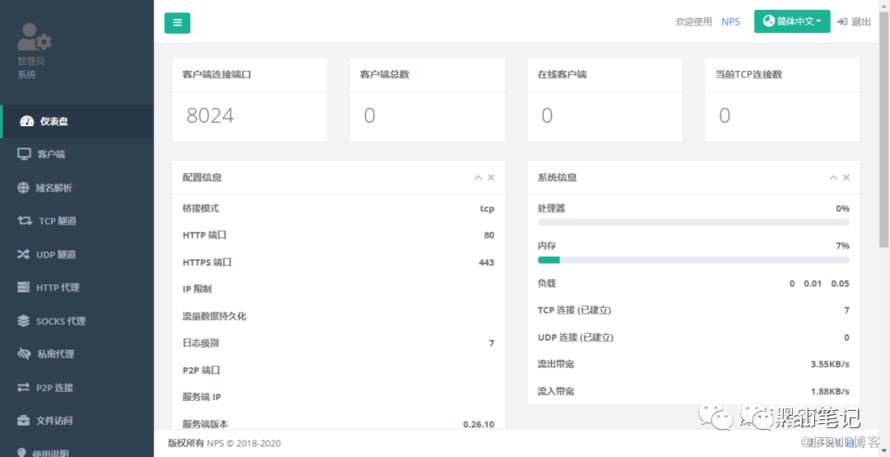Click the dashboard gauge icon in sidebar

coord(25,122)
